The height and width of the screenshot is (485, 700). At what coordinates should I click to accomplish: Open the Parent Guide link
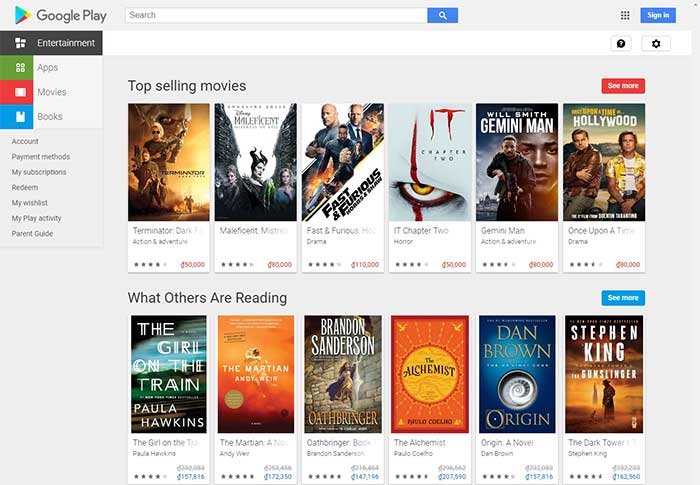[32, 234]
